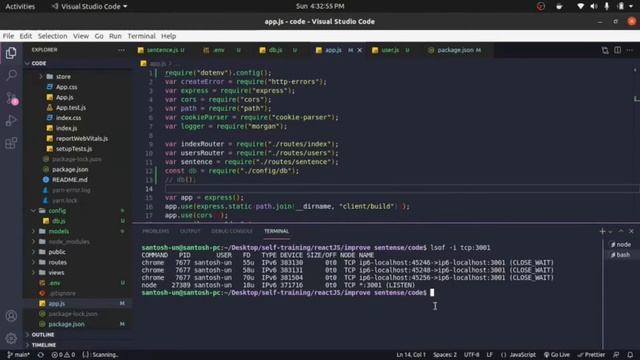Select the bash terminal instance
The width and height of the screenshot is (640, 360).
click(x=620, y=255)
